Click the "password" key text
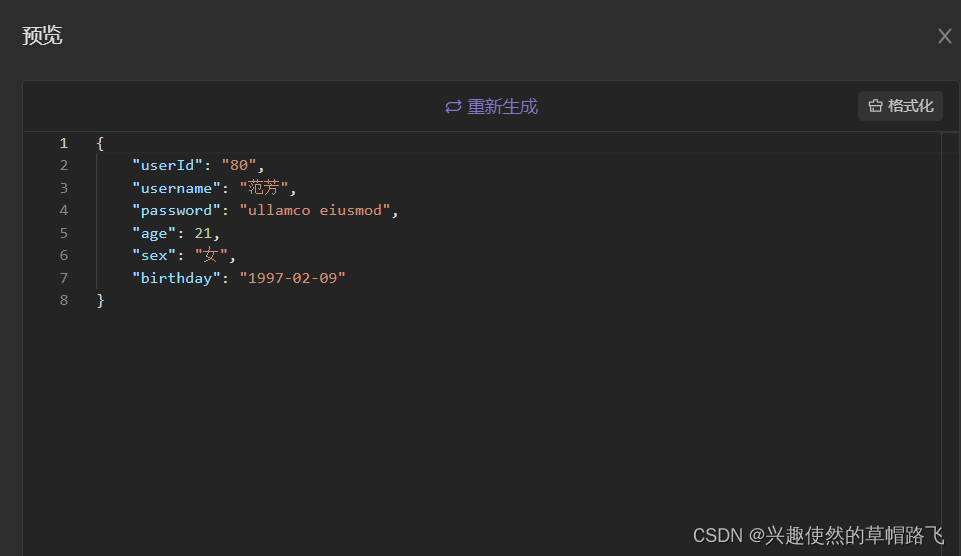961x556 pixels. coord(176,211)
